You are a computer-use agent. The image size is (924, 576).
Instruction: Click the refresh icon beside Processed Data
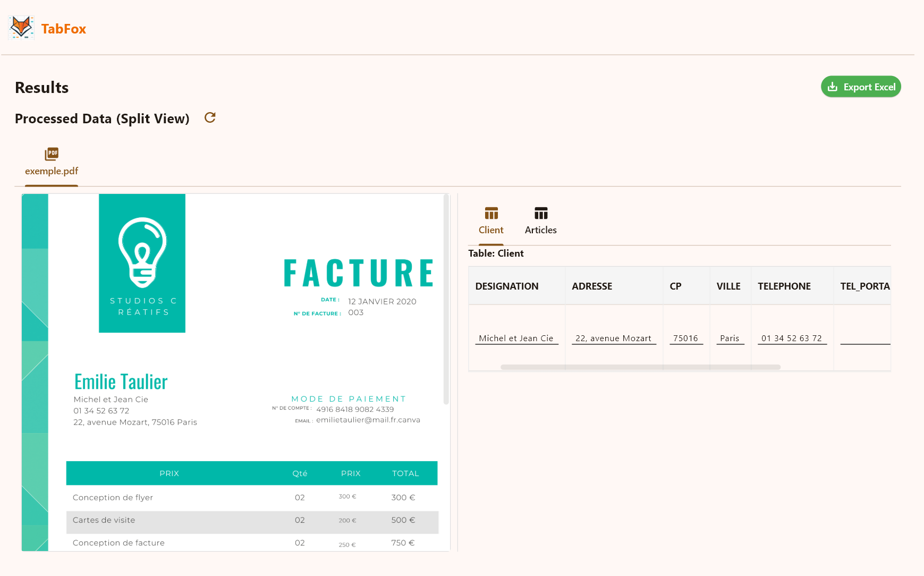[x=210, y=117]
